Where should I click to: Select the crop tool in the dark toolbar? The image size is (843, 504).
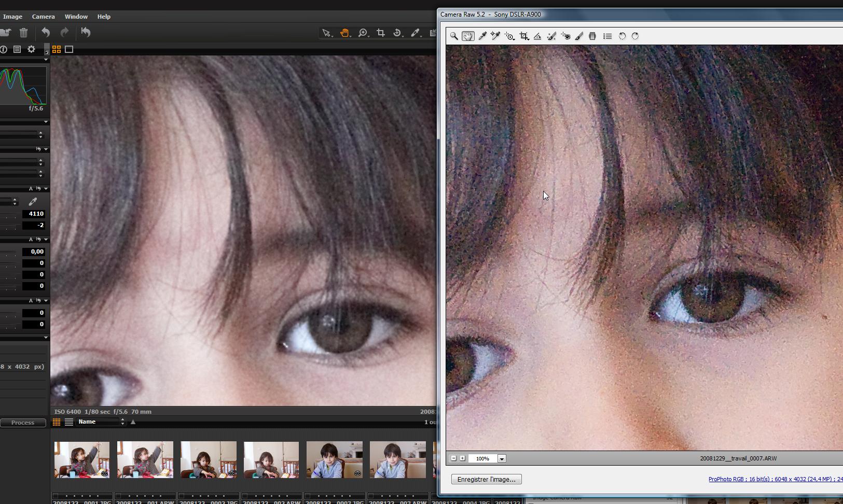[x=380, y=33]
